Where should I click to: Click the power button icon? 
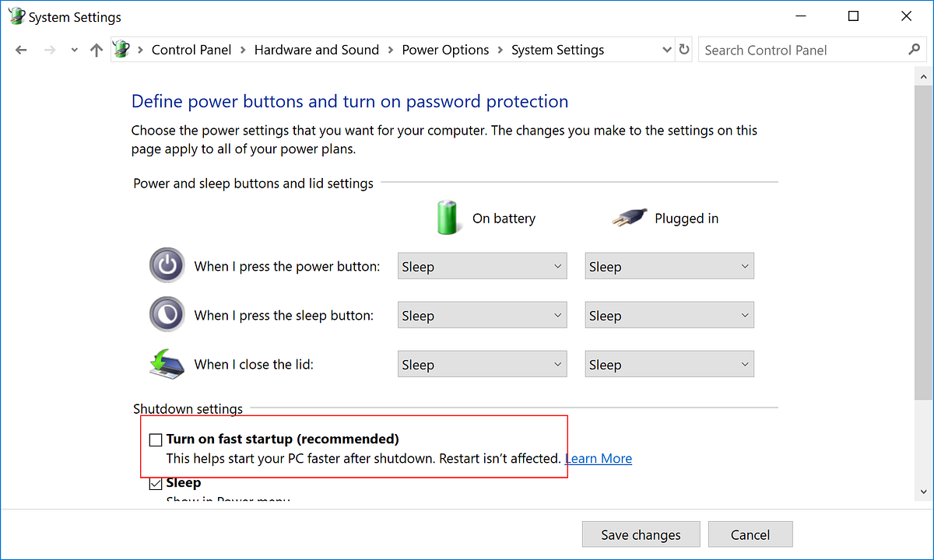point(167,266)
